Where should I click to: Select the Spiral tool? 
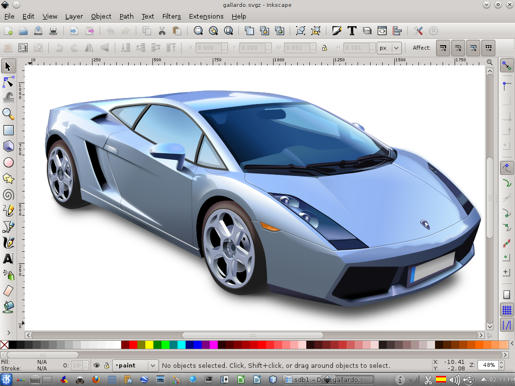tap(8, 195)
